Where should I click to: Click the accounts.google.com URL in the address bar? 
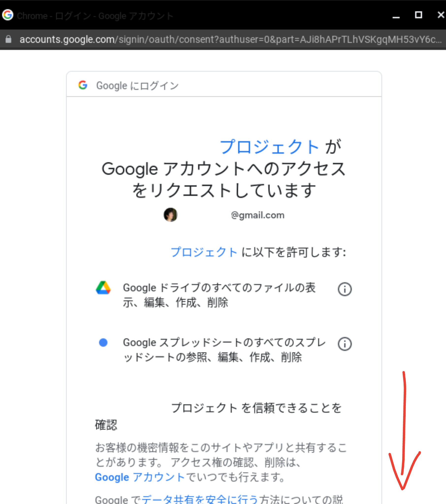(x=230, y=39)
